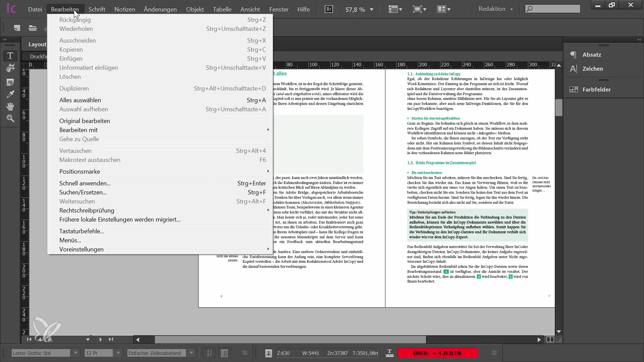Select the Zoom magnifier tool
The image size is (644, 362).
[x=10, y=118]
